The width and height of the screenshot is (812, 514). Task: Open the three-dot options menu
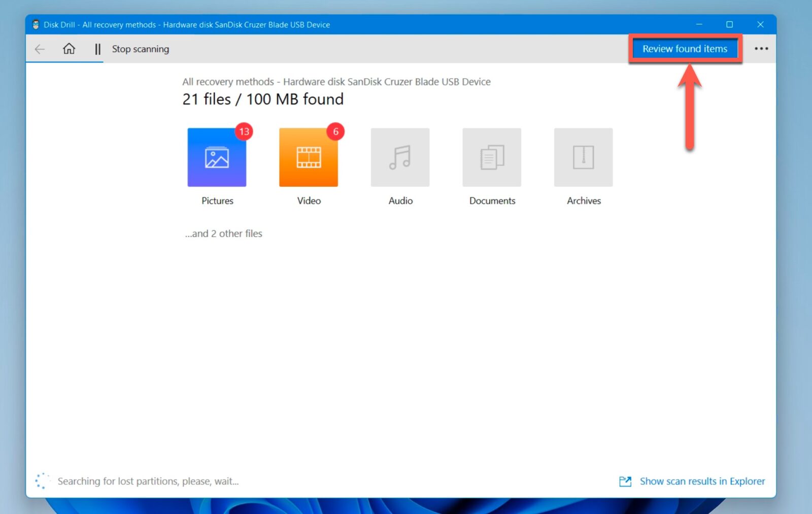[762, 49]
